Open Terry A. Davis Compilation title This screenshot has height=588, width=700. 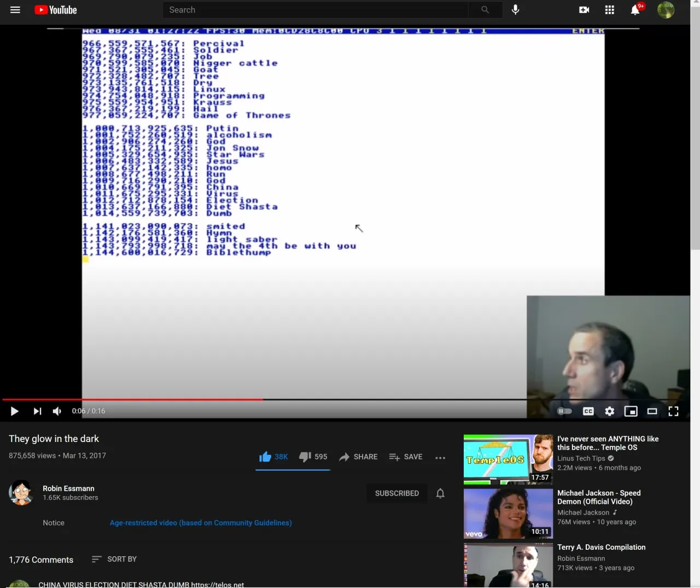tap(601, 547)
